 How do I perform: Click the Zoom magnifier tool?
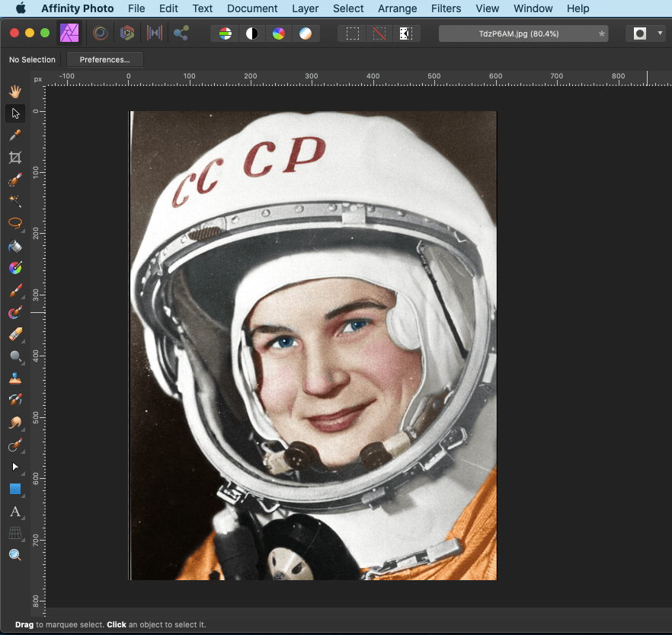click(14, 555)
